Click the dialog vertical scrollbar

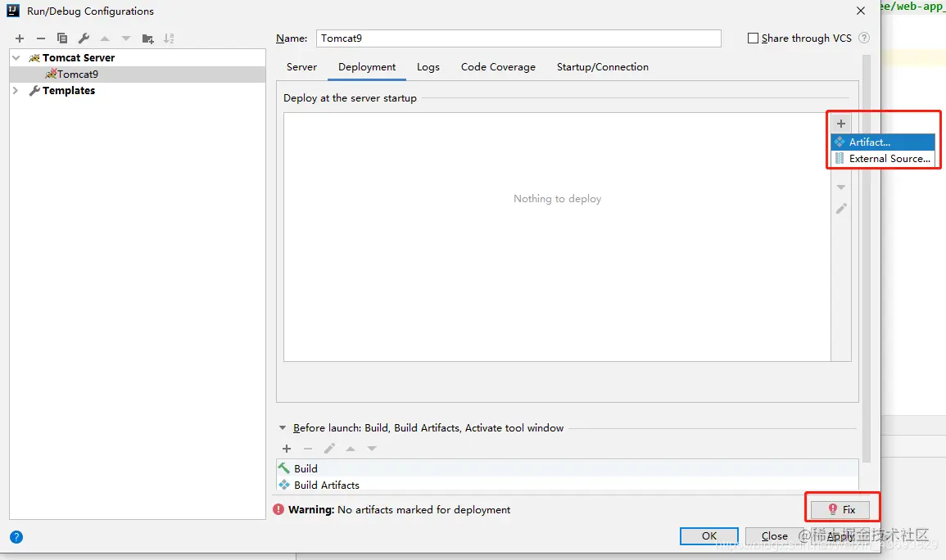867,260
